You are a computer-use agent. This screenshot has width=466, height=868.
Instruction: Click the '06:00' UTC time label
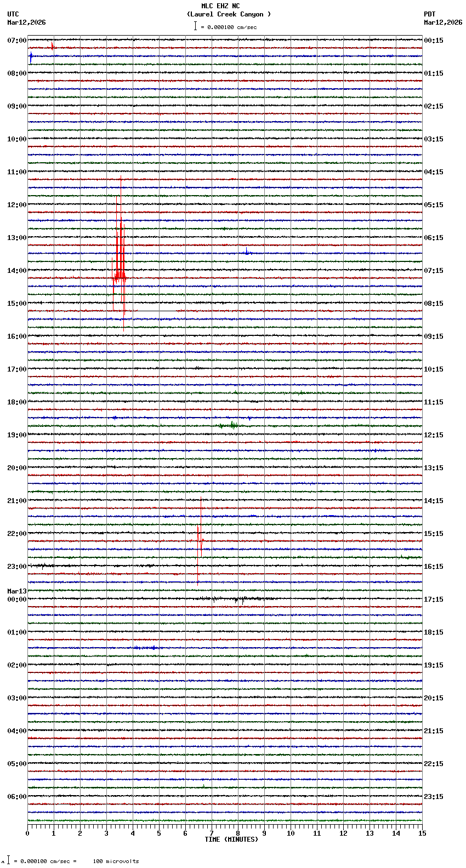coord(17,797)
